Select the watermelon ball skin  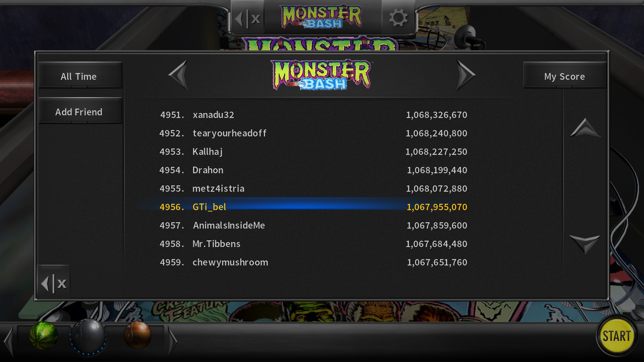tap(44, 335)
